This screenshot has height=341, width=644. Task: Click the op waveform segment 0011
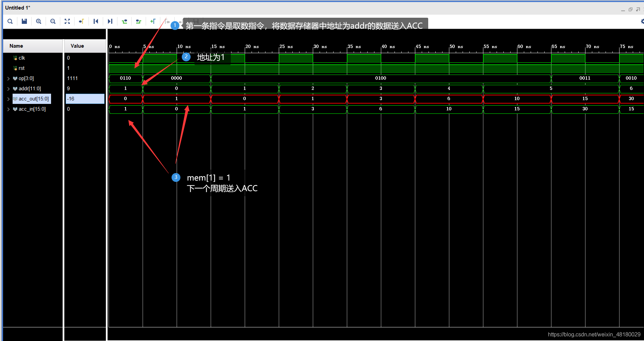click(585, 78)
